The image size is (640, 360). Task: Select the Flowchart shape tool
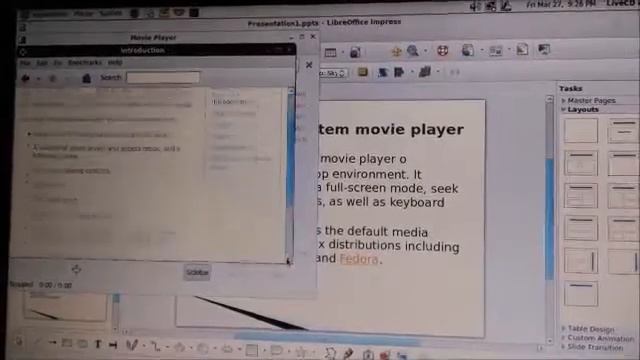(x=251, y=350)
